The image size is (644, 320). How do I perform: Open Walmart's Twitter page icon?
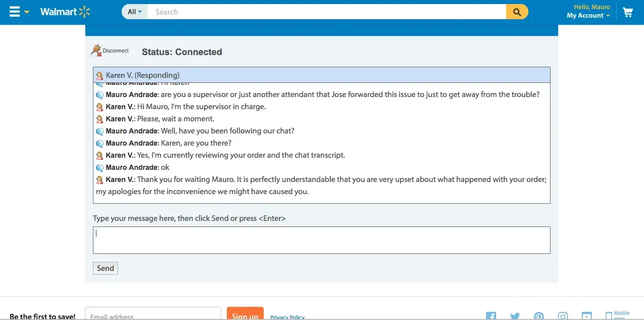[x=515, y=316]
